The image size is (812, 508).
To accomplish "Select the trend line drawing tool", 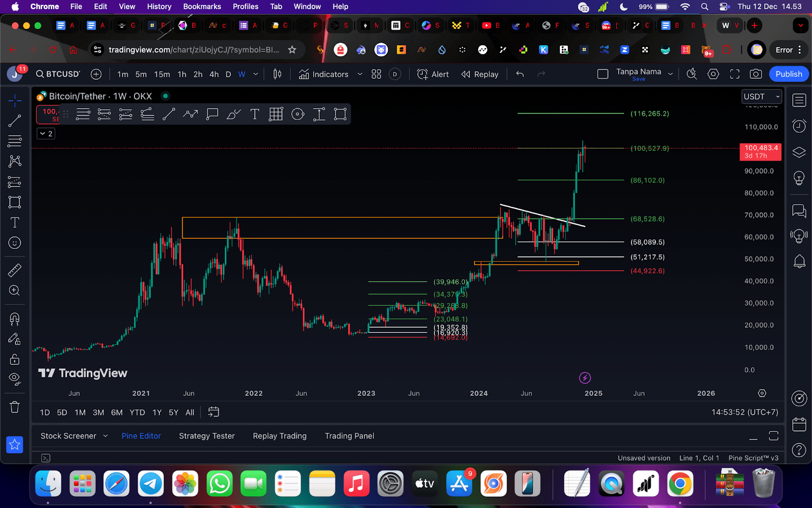I will pos(15,120).
